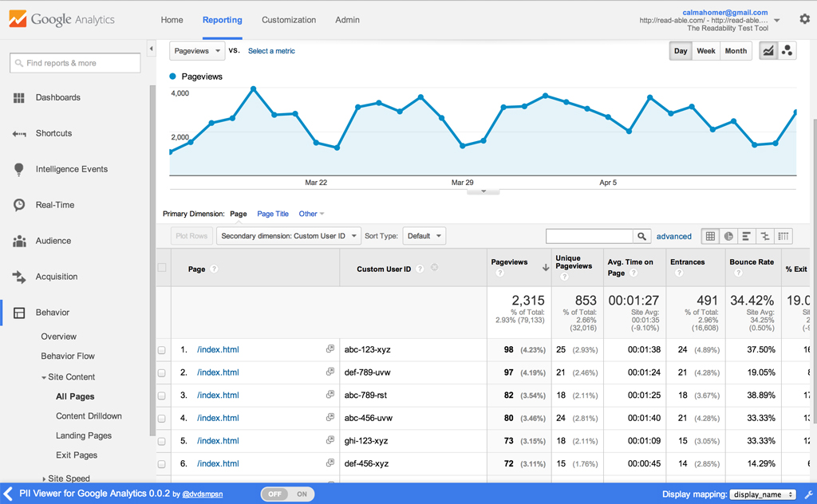The image size is (817, 504).
Task: Click the Audience people icon
Action: click(19, 241)
